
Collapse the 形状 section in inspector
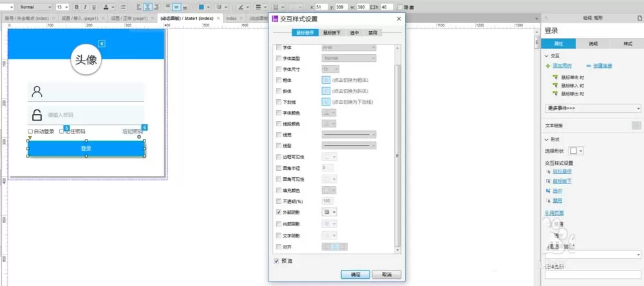pos(547,140)
